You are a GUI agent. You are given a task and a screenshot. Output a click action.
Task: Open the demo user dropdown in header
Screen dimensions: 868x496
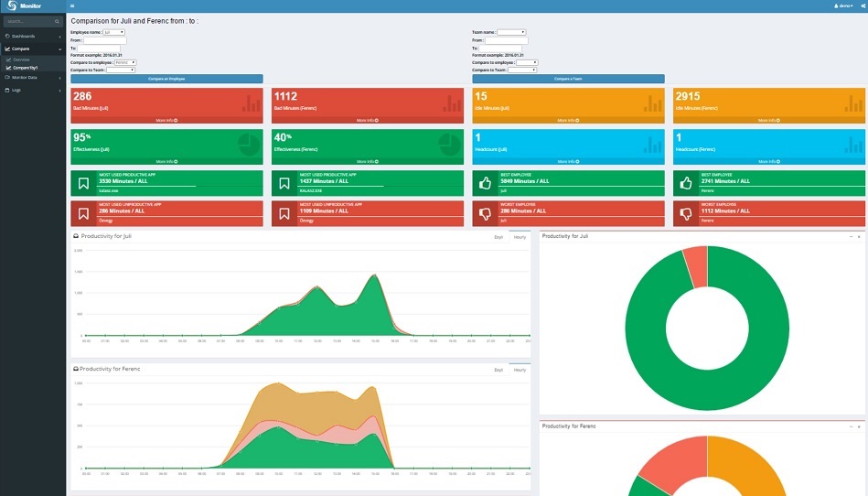[843, 5]
